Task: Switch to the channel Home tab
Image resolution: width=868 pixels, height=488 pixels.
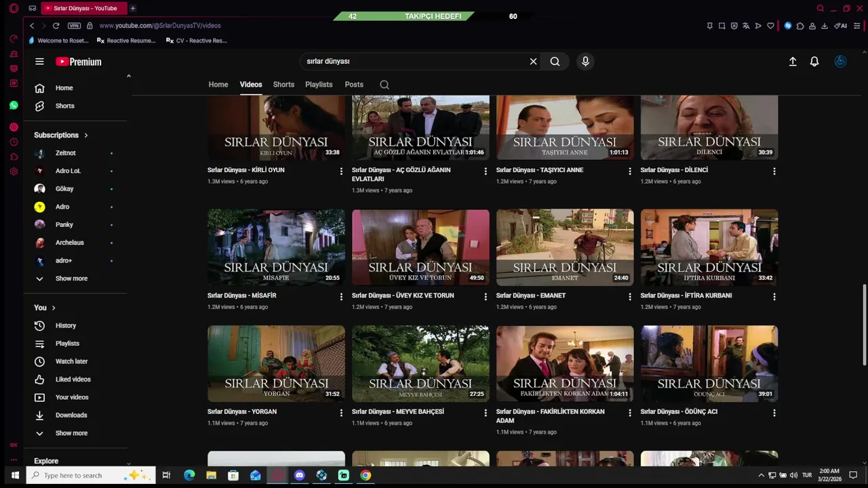Action: (x=218, y=85)
